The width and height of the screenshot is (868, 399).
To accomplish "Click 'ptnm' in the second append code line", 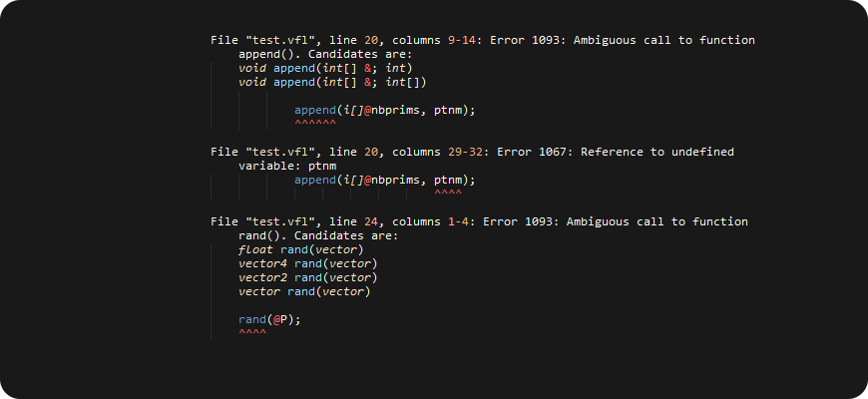I will (x=447, y=180).
